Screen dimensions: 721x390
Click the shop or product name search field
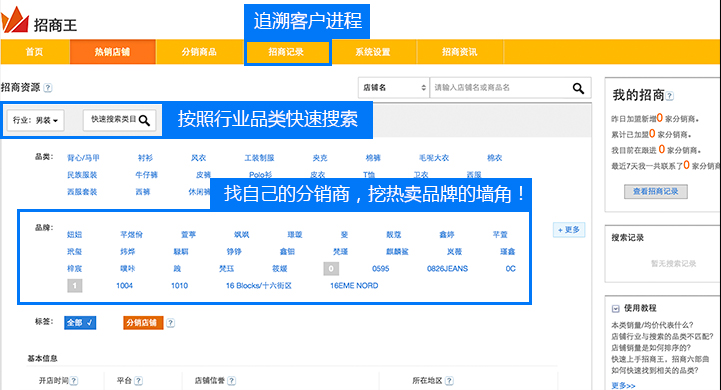500,87
